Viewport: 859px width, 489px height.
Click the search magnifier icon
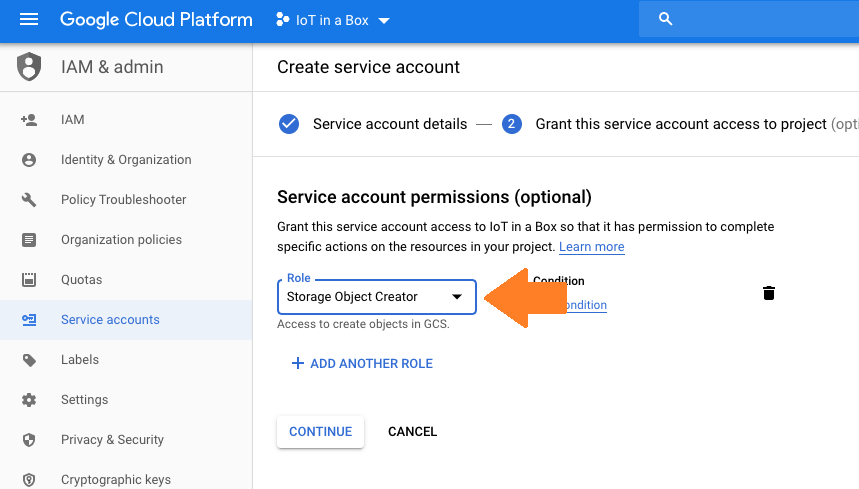665,19
